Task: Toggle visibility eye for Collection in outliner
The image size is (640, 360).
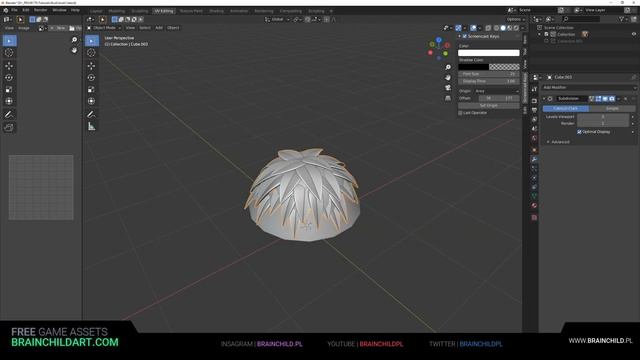Action: [634, 34]
